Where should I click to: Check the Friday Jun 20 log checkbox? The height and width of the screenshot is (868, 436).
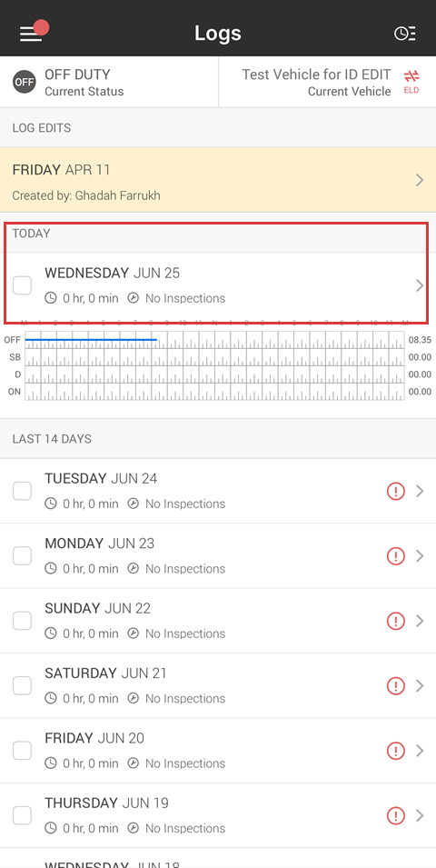22,751
